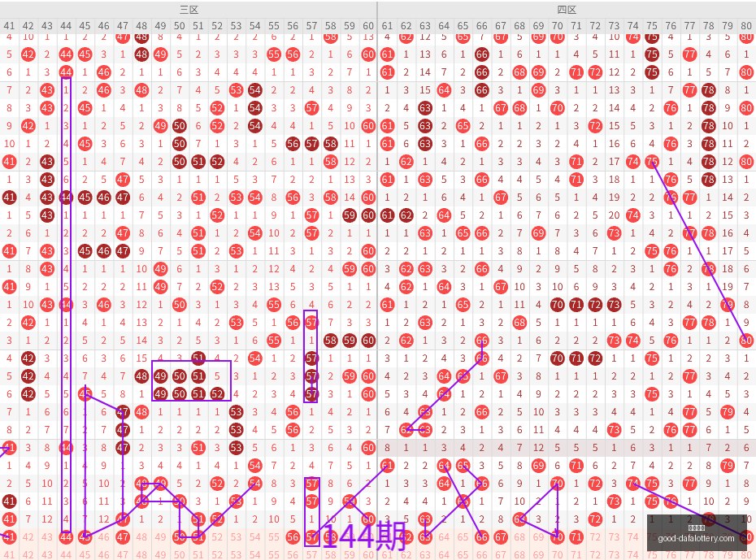Select column 44 in the top header row
Image resolution: width=756 pixels, height=560 pixels.
point(66,25)
